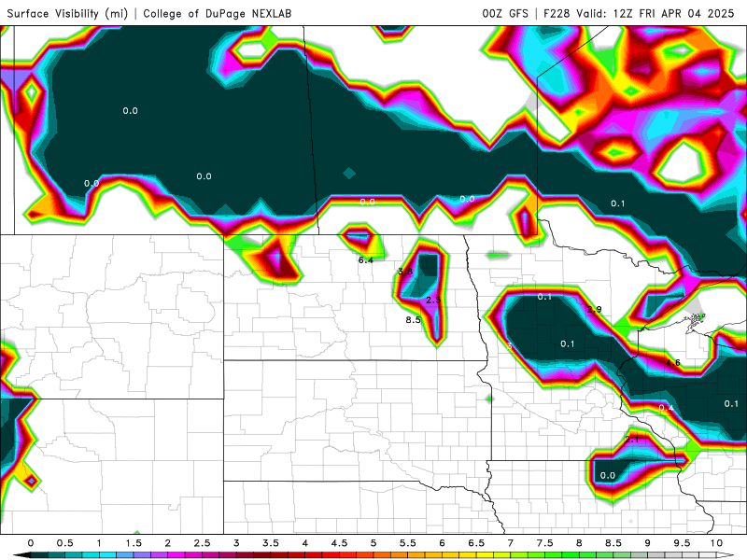Click the color scale tick label "8"

coord(579,543)
